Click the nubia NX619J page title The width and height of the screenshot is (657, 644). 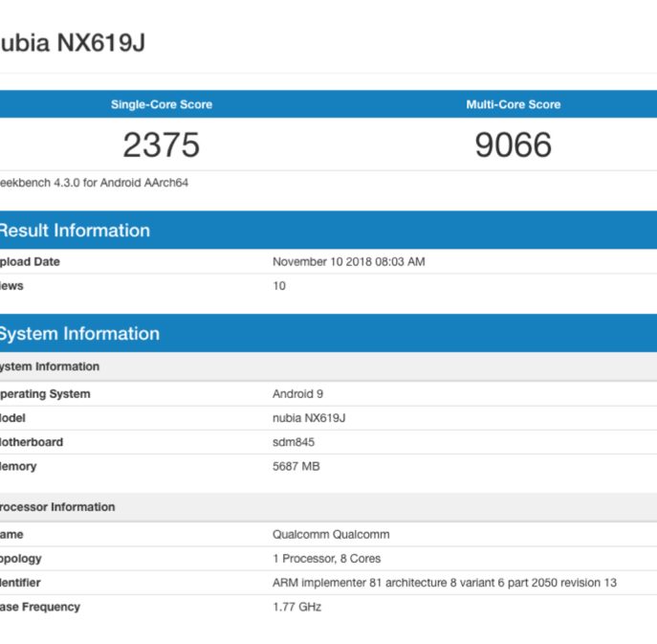(x=72, y=43)
